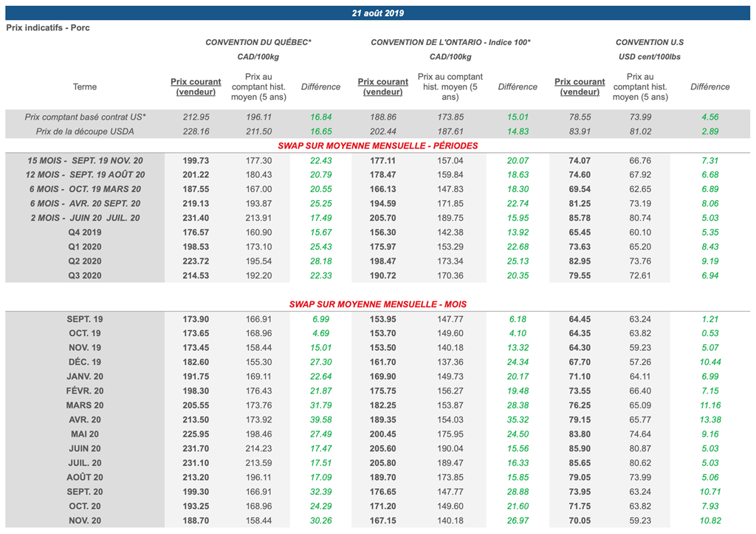Click the Québec 'Prix courant (vendeur)' header link

pos(196,86)
